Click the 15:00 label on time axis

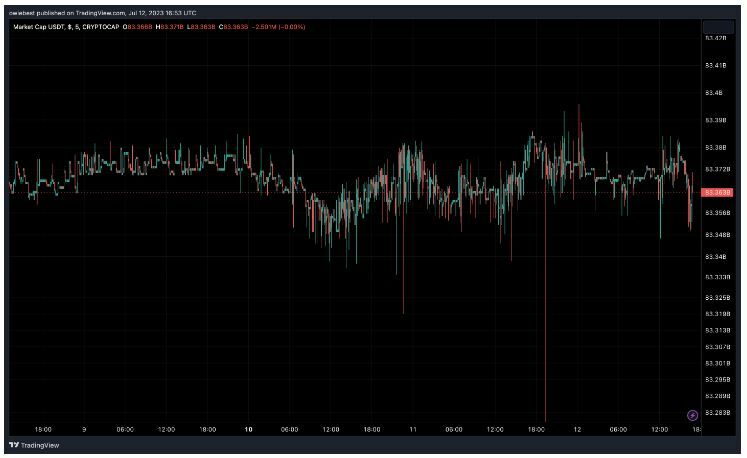click(x=42, y=428)
